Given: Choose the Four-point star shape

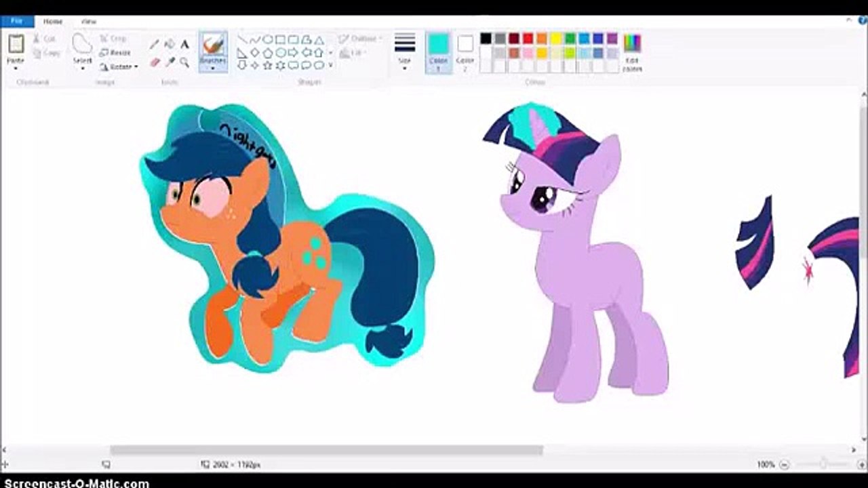Looking at the screenshot, I should point(255,66).
